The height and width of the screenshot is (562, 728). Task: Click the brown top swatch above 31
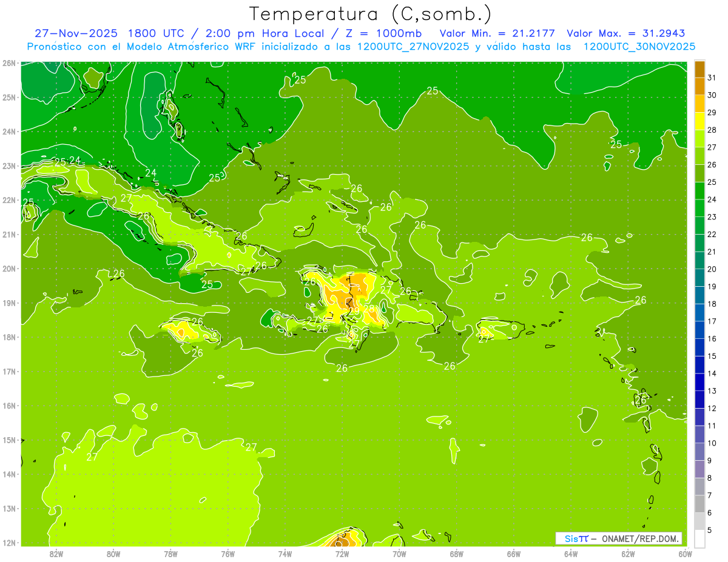(x=699, y=69)
